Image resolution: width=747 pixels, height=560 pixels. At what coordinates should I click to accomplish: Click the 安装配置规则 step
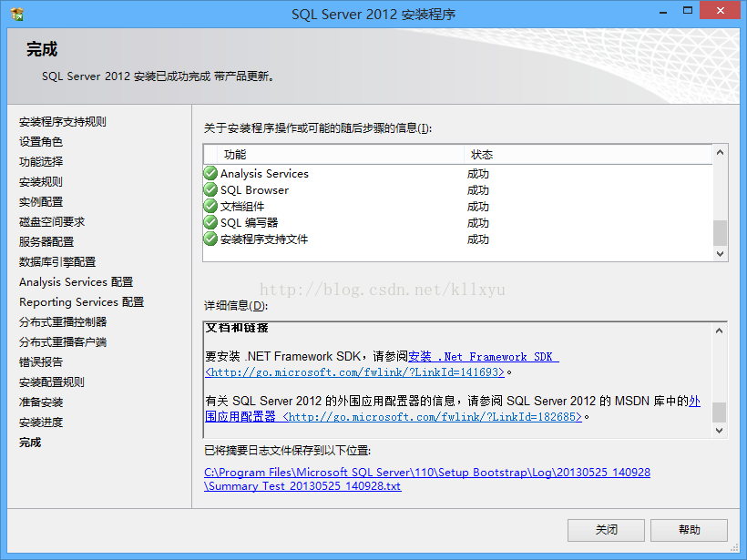(x=52, y=382)
